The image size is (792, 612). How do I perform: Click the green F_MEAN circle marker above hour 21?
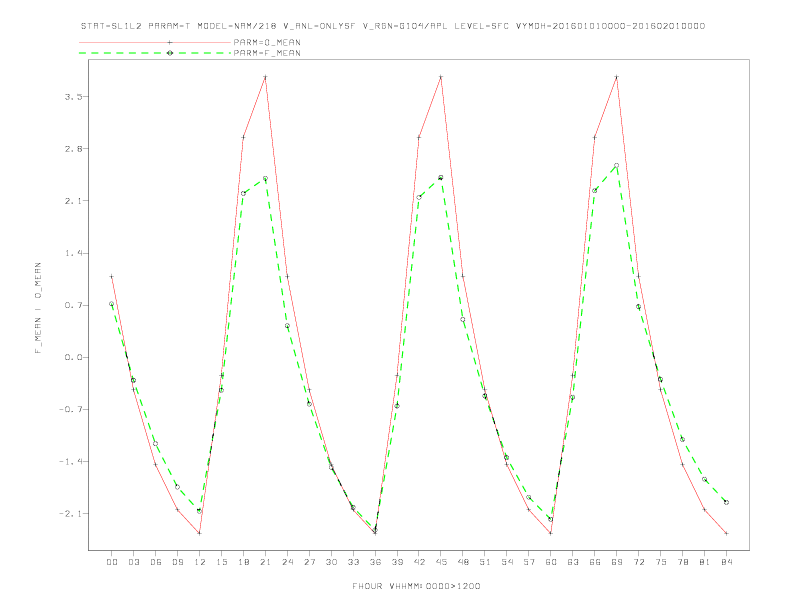265,179
